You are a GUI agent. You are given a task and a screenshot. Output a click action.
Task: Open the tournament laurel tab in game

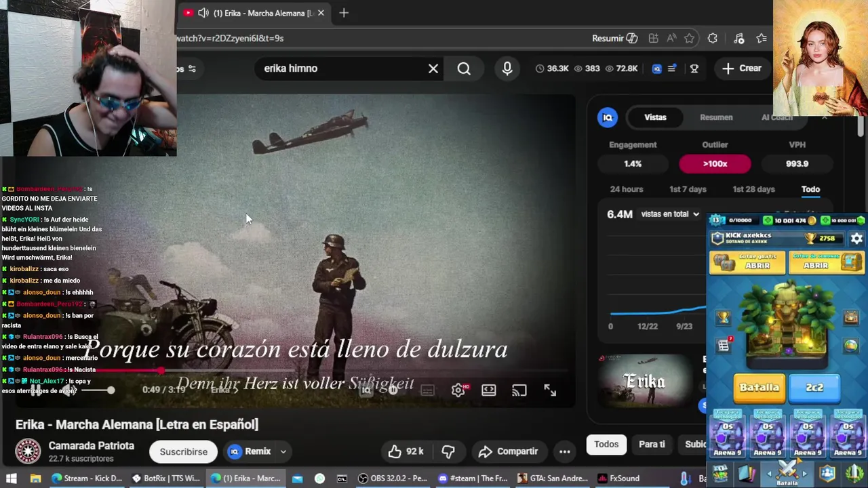coord(855,472)
